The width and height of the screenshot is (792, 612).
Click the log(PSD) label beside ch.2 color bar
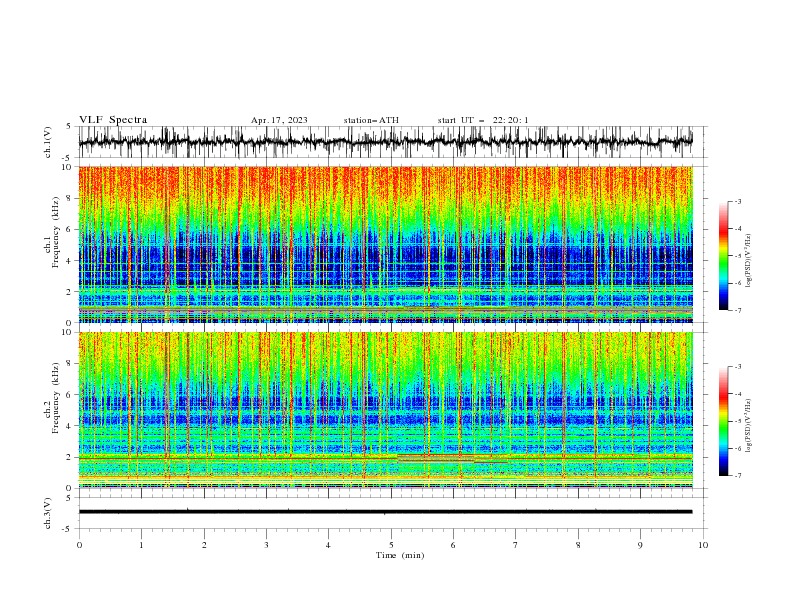click(x=748, y=425)
